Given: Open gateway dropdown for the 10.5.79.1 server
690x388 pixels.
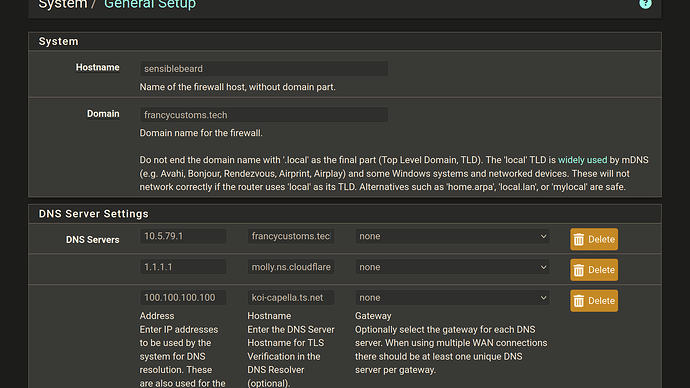Looking at the screenshot, I should pyautogui.click(x=452, y=236).
